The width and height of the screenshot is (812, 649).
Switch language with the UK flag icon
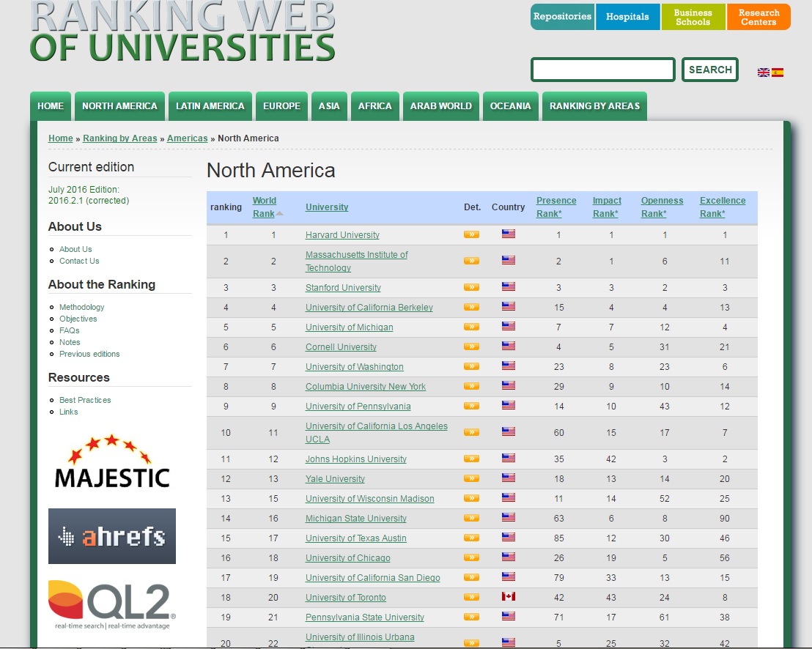(x=764, y=73)
